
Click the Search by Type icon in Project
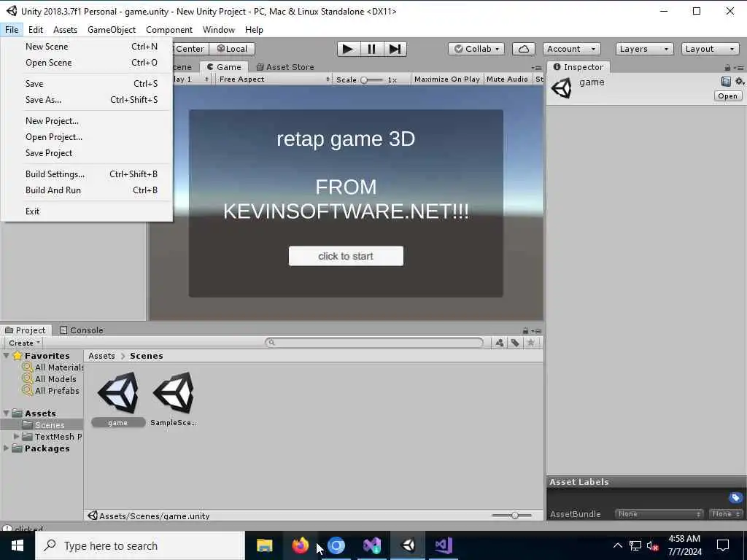click(x=499, y=343)
